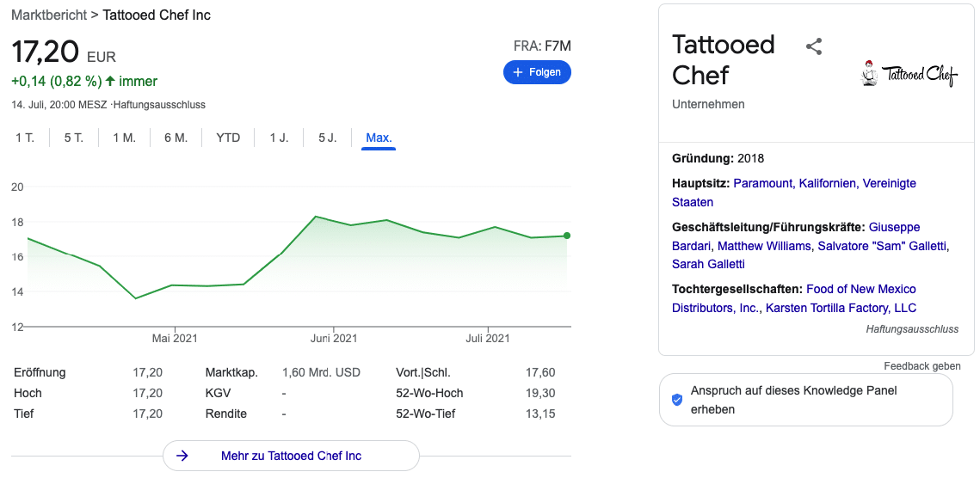The height and width of the screenshot is (478, 980).
Task: Click the 52-Wo-Tief value 13,15
Action: tap(540, 414)
